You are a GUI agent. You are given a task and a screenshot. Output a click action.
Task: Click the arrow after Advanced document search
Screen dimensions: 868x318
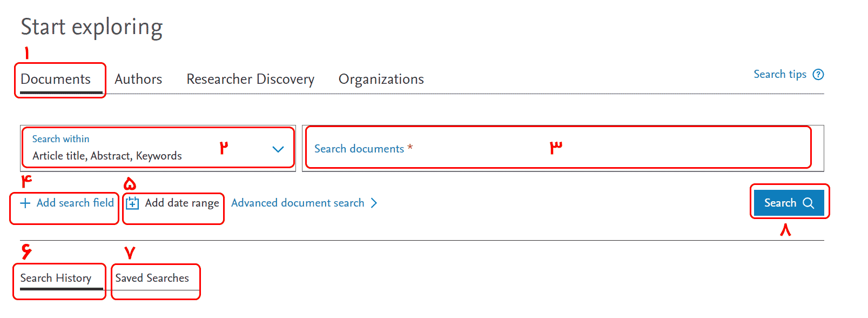(374, 203)
